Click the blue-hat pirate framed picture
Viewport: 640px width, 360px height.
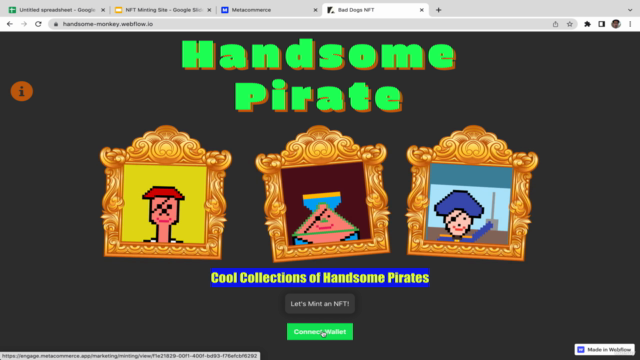click(472, 193)
